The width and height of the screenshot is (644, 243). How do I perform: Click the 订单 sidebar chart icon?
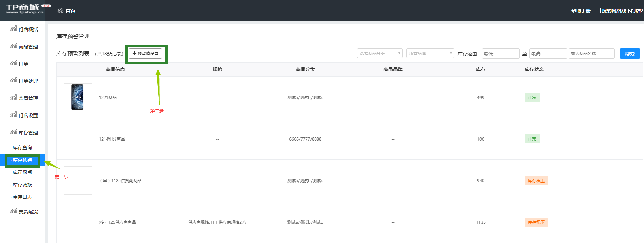pos(13,63)
